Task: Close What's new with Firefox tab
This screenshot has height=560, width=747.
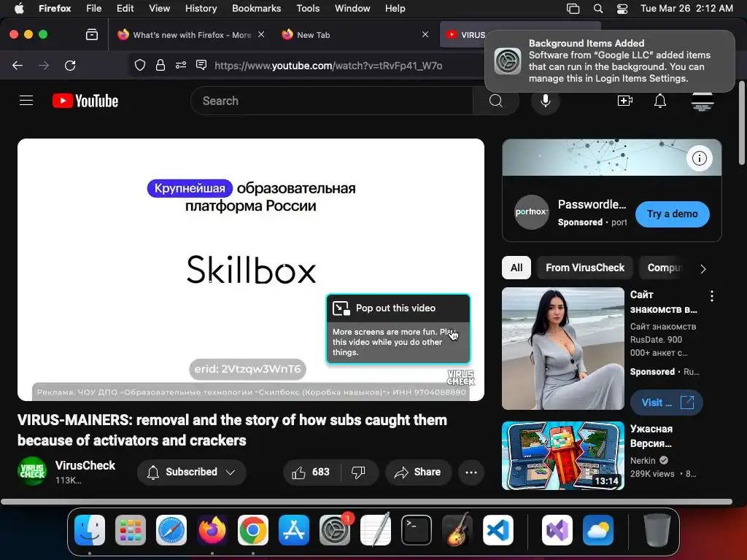Action: point(261,35)
